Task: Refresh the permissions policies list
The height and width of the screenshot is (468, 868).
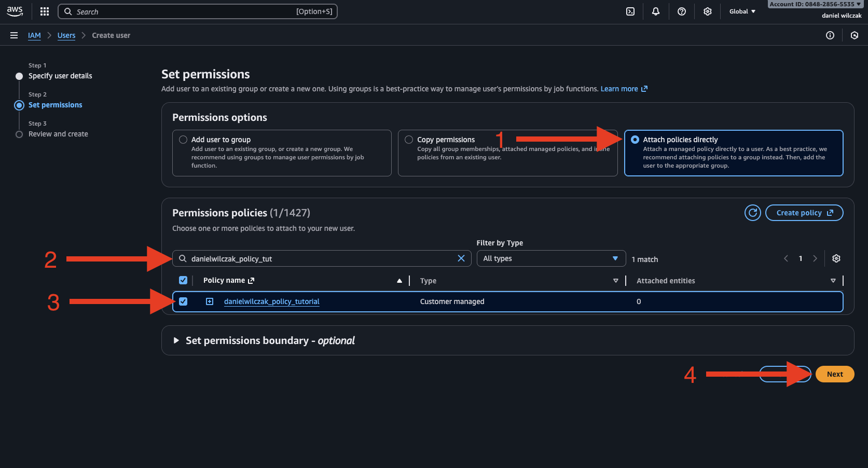Action: pos(752,213)
